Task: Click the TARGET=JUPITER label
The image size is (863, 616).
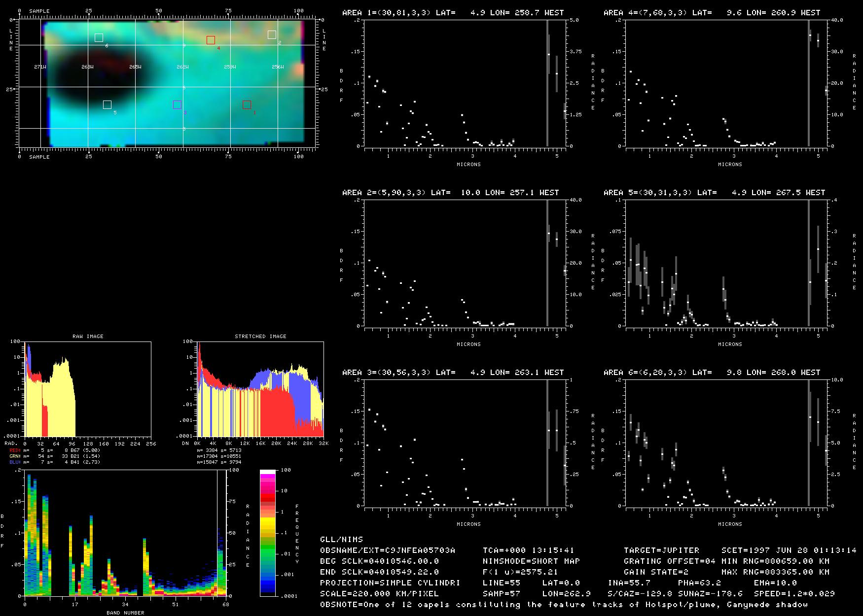Action: click(661, 550)
